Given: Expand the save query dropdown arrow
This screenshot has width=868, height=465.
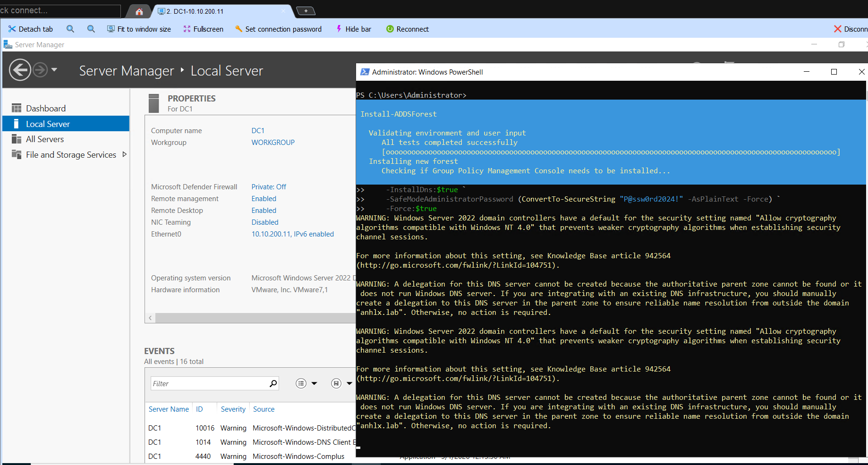Looking at the screenshot, I should click(x=349, y=383).
